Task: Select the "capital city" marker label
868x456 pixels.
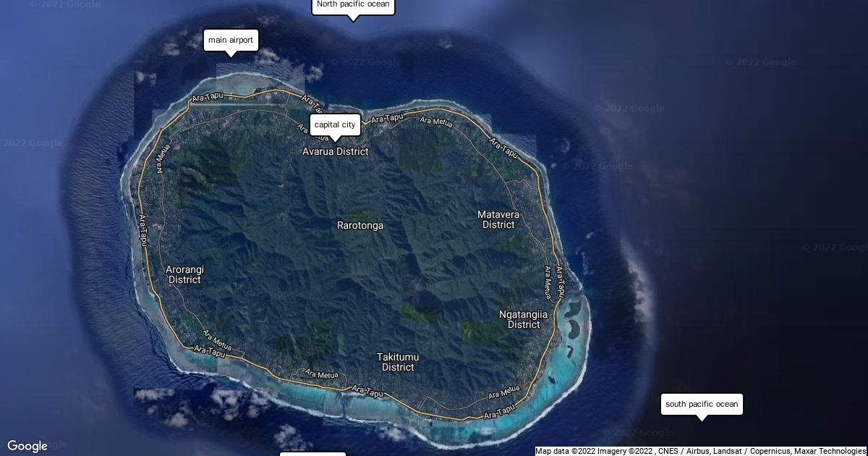Action: [x=335, y=124]
